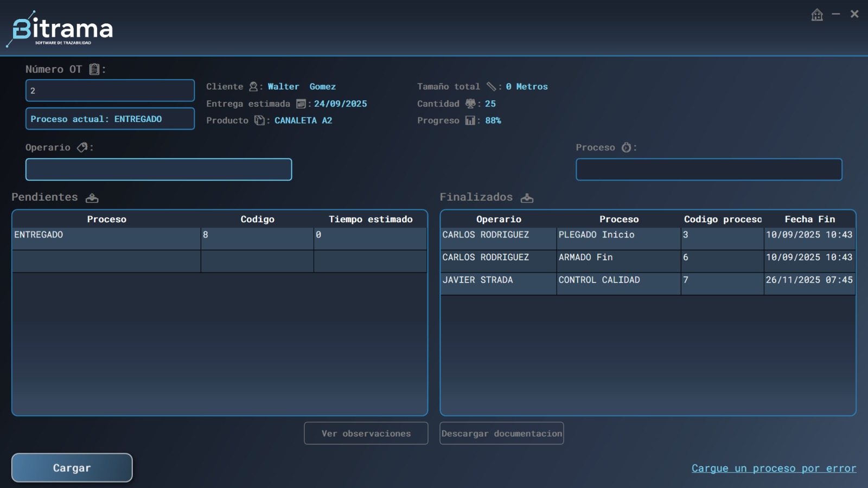The height and width of the screenshot is (488, 868).
Task: Click the Codigo proceso column header
Action: click(723, 219)
